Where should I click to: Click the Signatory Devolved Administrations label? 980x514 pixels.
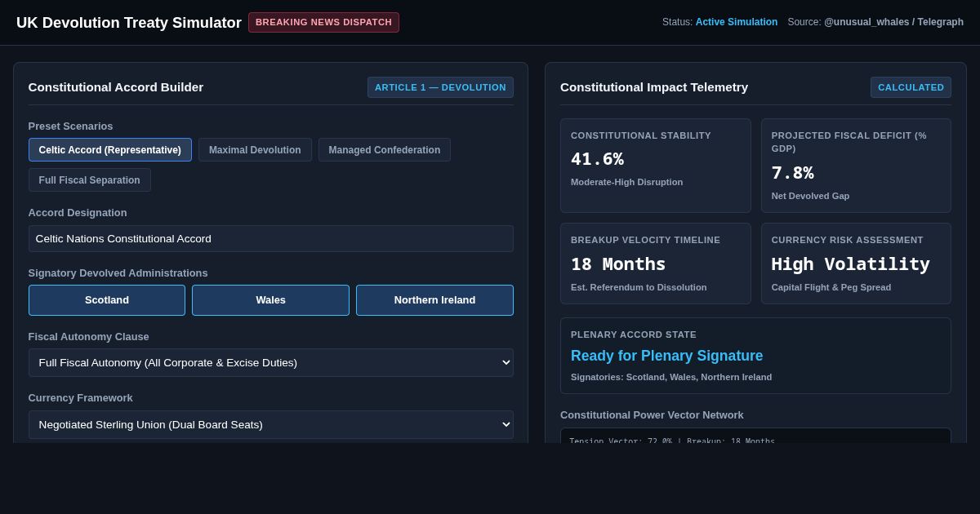(x=118, y=273)
